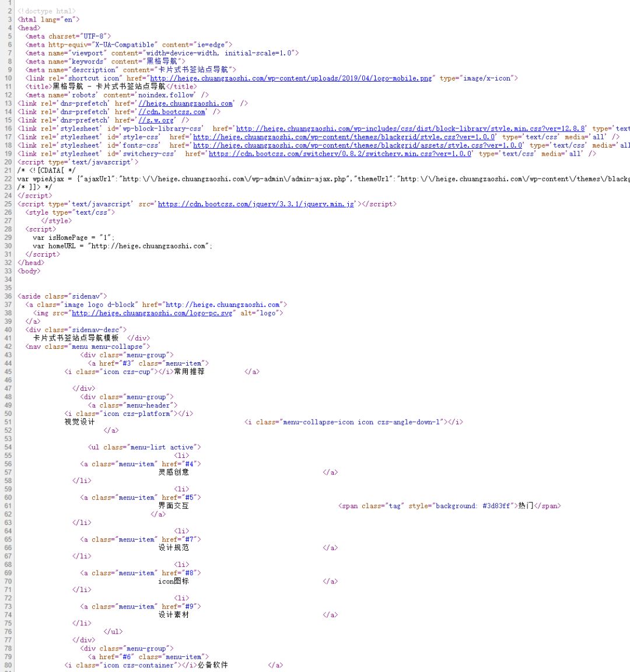Click the 'menu-collapse-icon icon czs-angle-down-l' tag text
630x672 pixels.
(x=353, y=422)
